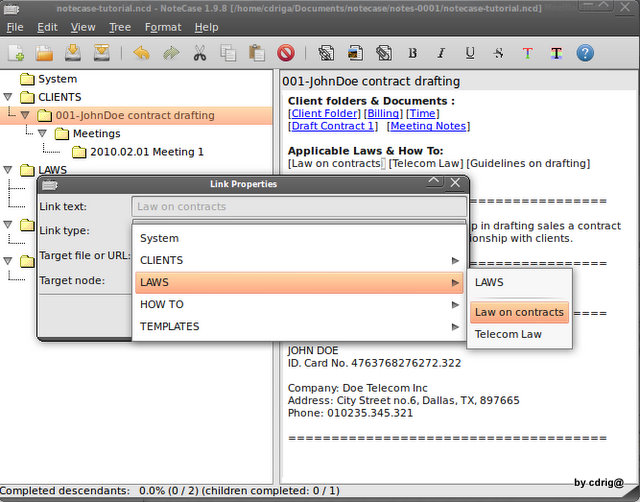The height and width of the screenshot is (502, 640).
Task: Collapse the 001-JohnDoe contract drafting node
Action: (x=25, y=116)
